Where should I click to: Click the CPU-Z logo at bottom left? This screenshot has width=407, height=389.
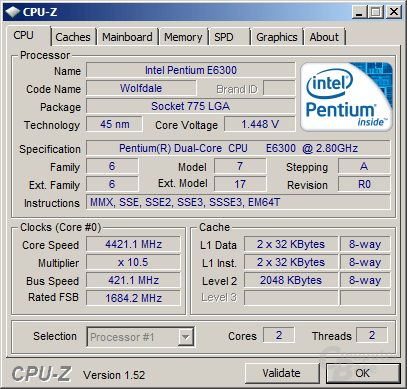(x=42, y=374)
